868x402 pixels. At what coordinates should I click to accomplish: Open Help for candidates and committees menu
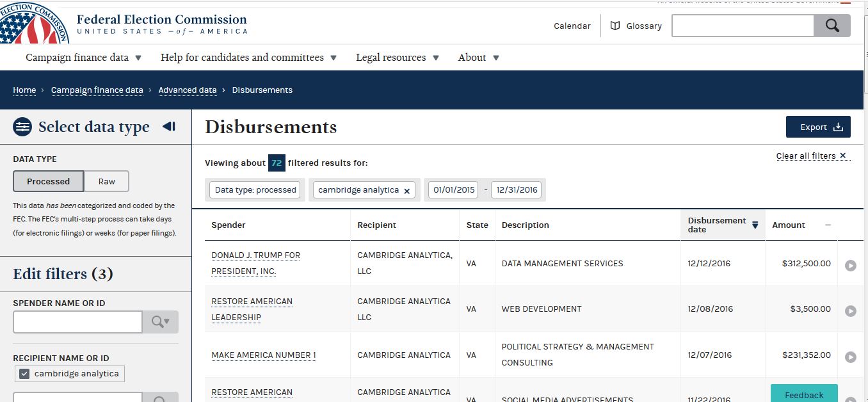[x=248, y=58]
